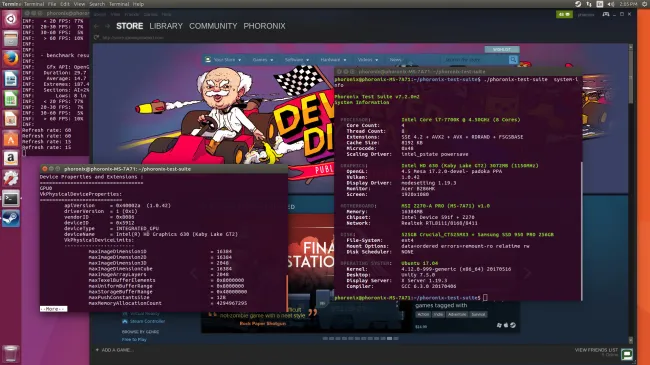The height and width of the screenshot is (365, 650).
Task: Reload the Steam store page
Action: click(x=97, y=37)
